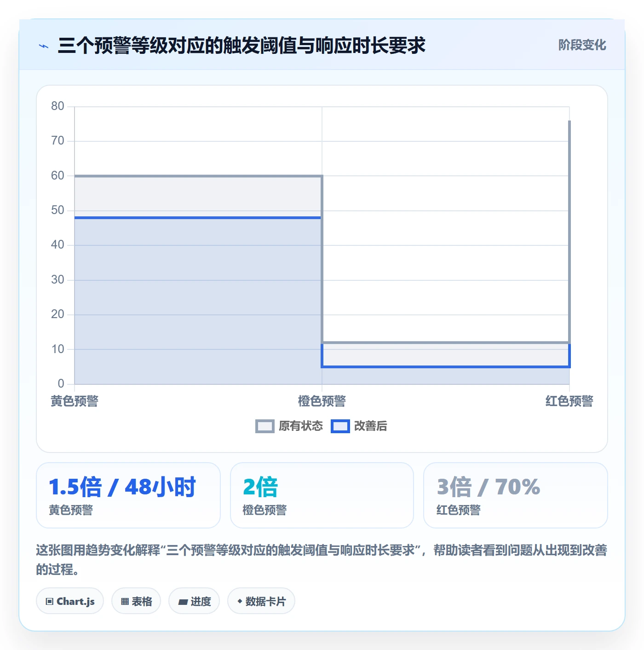Click the bar icon in 进度 tag
Viewport: 644px width, 650px height.
183,602
